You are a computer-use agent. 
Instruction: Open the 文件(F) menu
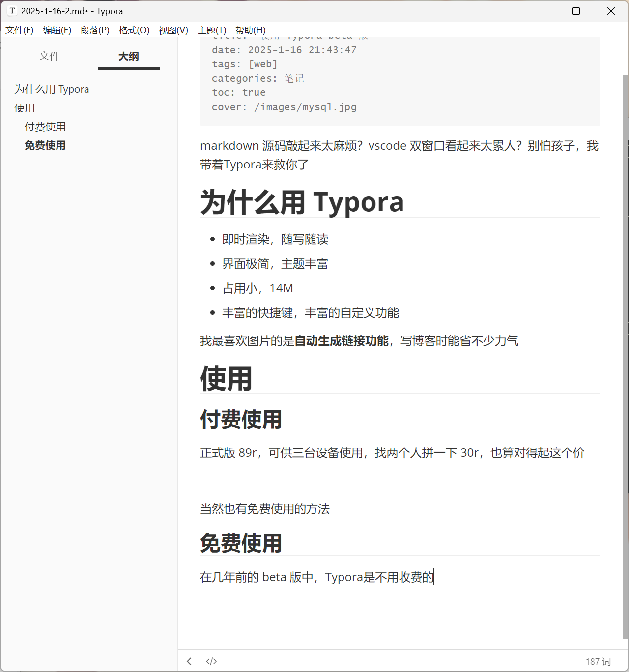19,30
